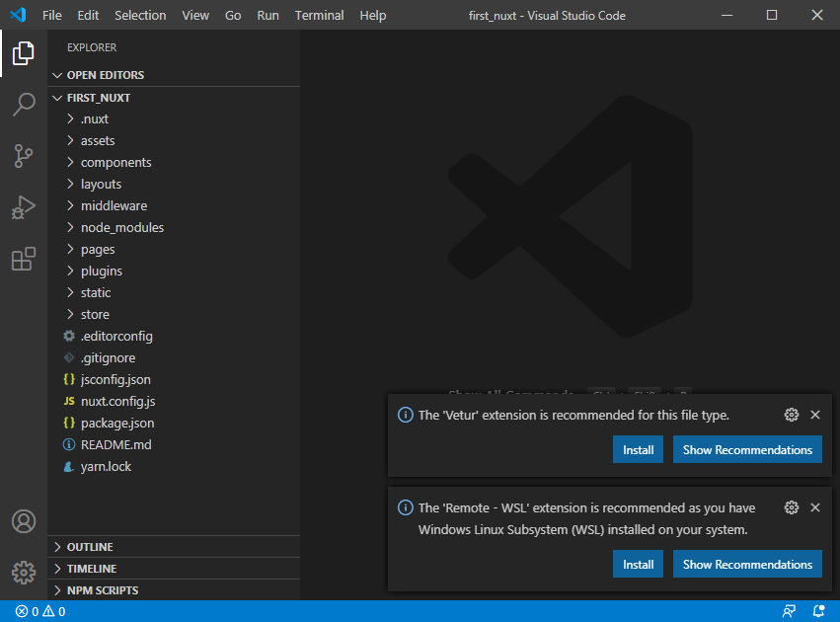The image size is (840, 622).
Task: Open the README.md file name
Action: point(115,444)
